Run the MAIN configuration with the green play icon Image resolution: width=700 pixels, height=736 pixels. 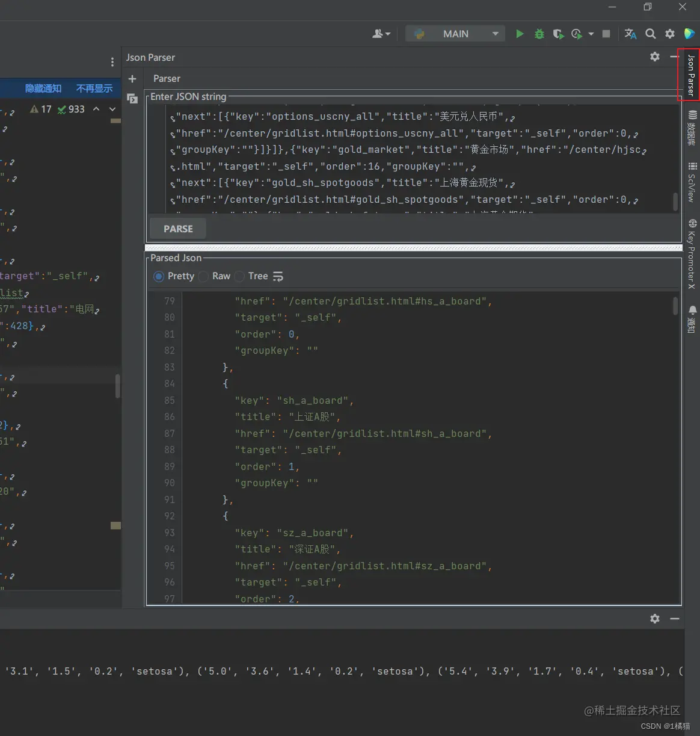pyautogui.click(x=520, y=34)
